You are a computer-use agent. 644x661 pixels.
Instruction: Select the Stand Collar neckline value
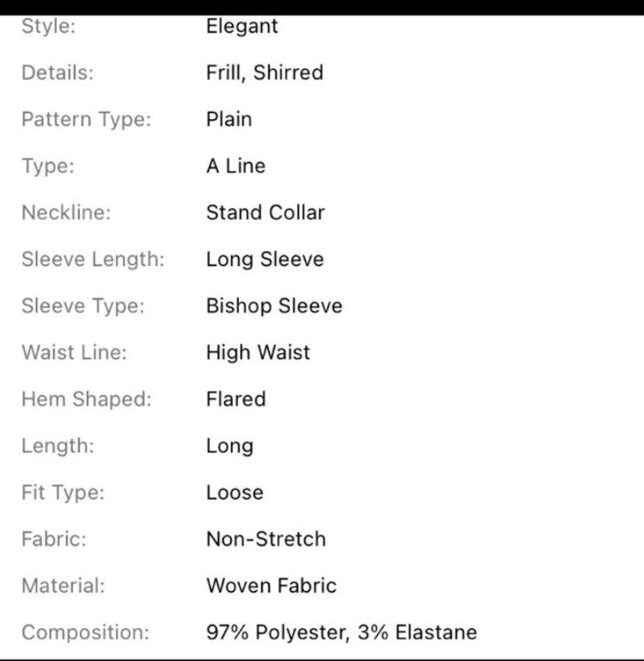coord(266,212)
